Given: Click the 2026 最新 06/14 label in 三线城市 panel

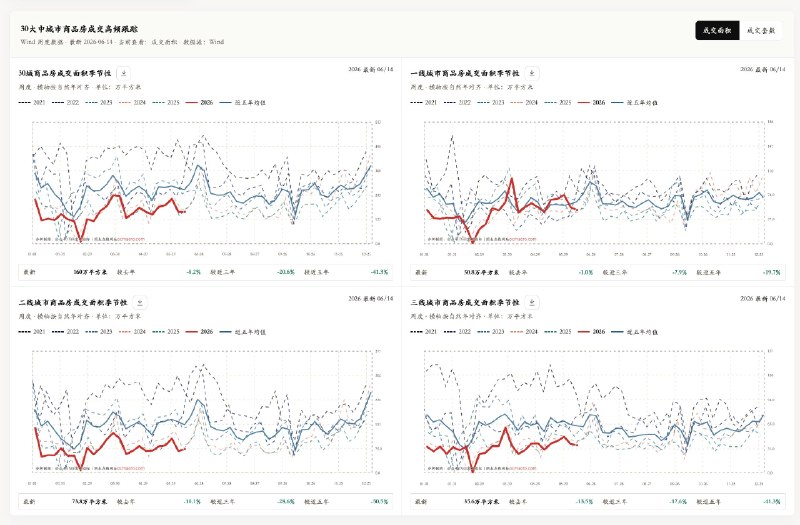Looking at the screenshot, I should (x=763, y=298).
